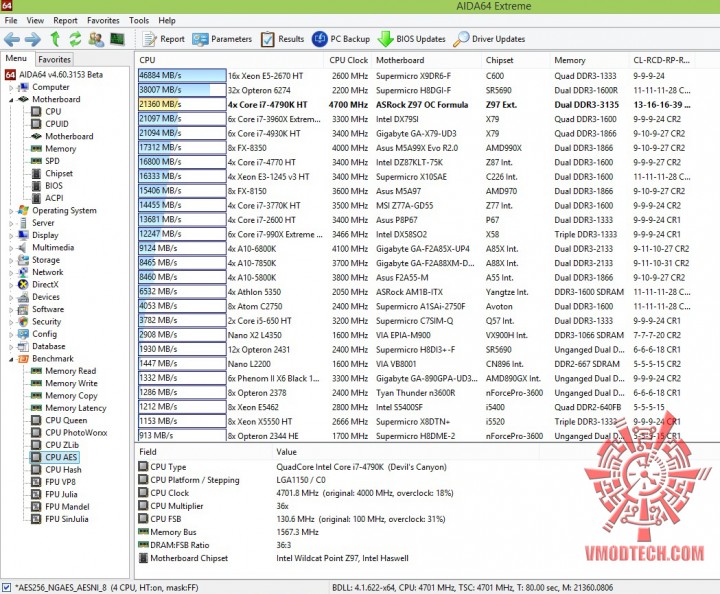Collapse the Motherboard tree node

pos(11,100)
